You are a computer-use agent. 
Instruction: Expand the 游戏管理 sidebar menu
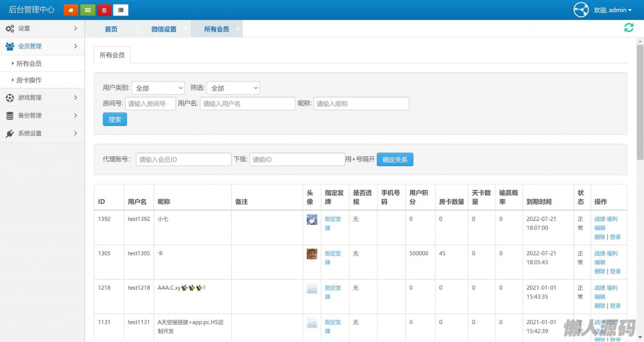click(x=42, y=98)
